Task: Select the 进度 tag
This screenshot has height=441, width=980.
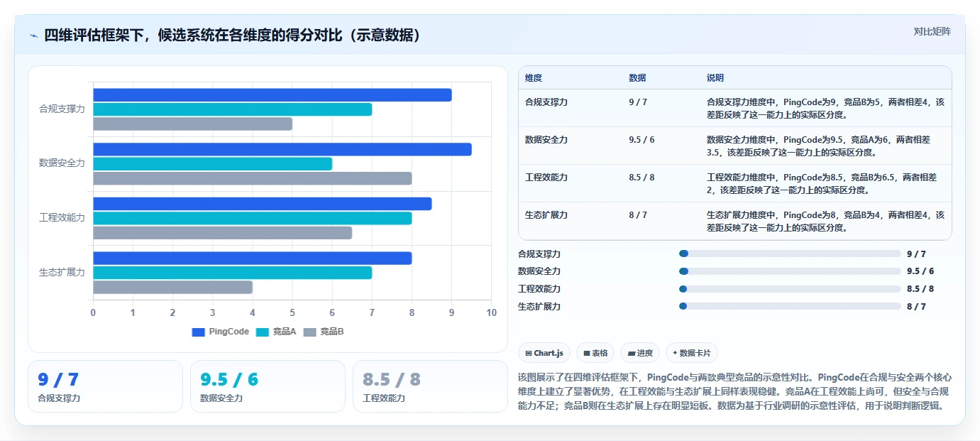Action: (640, 353)
